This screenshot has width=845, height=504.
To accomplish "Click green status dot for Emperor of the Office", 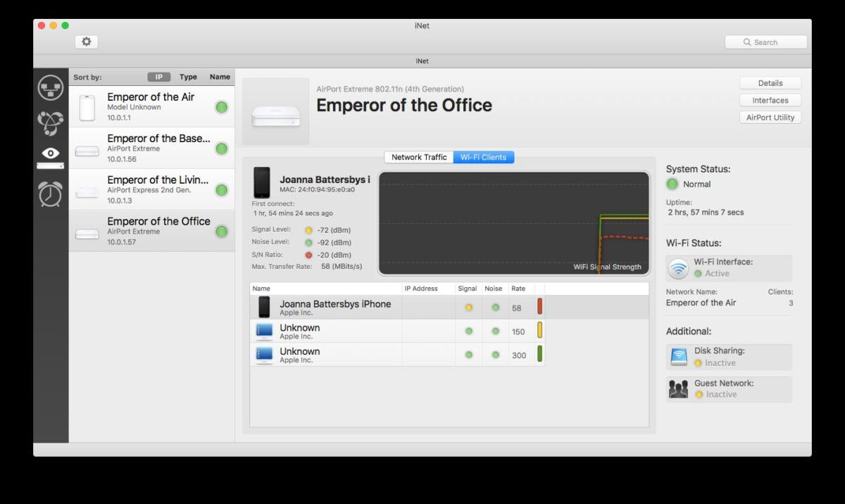I will [222, 232].
